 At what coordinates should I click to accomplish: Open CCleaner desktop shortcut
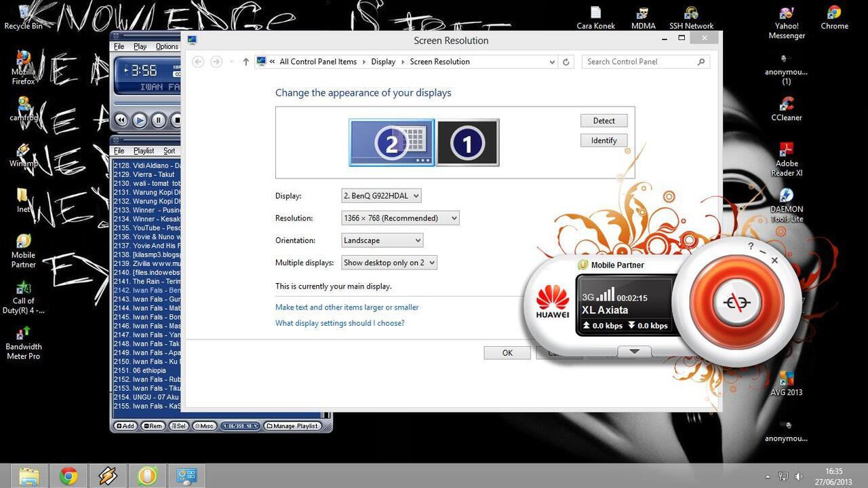pyautogui.click(x=787, y=109)
